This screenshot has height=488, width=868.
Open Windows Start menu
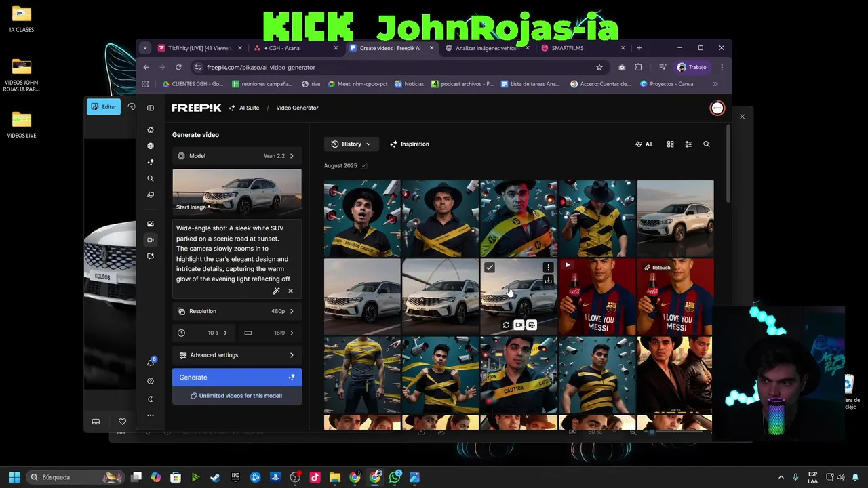[14, 477]
